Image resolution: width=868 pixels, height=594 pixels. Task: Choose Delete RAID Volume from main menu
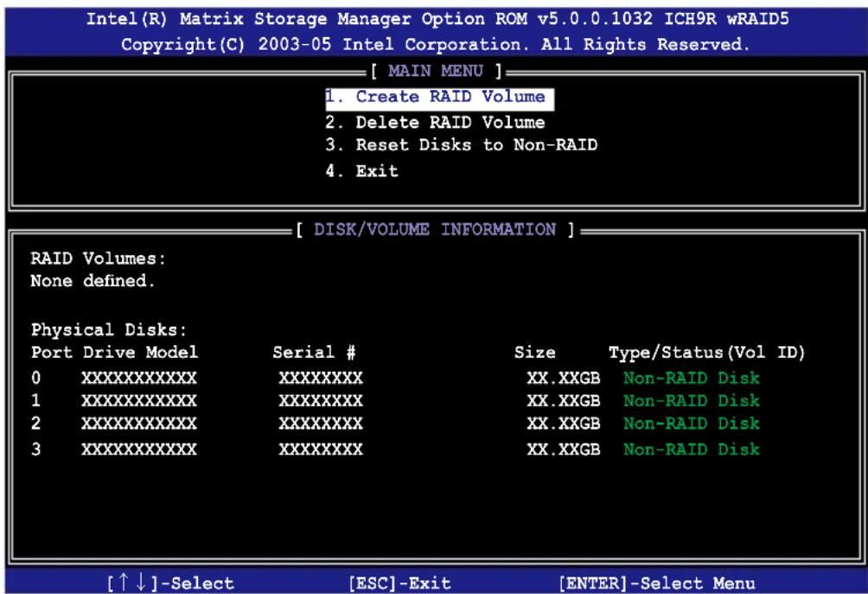pos(435,122)
